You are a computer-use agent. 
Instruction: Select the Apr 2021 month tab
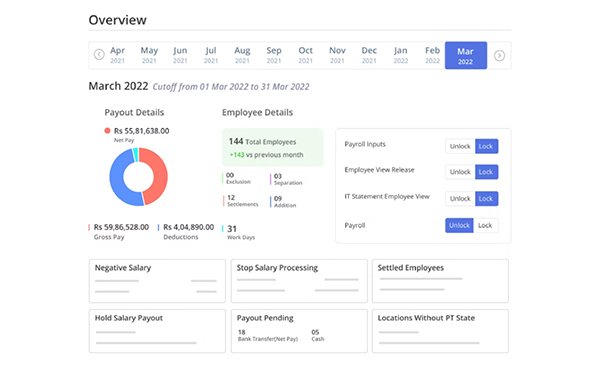coord(117,55)
